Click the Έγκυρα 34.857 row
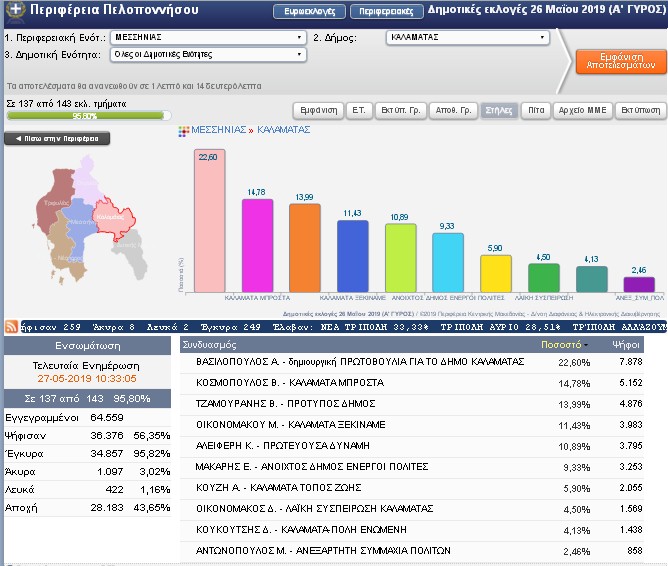 [87, 454]
